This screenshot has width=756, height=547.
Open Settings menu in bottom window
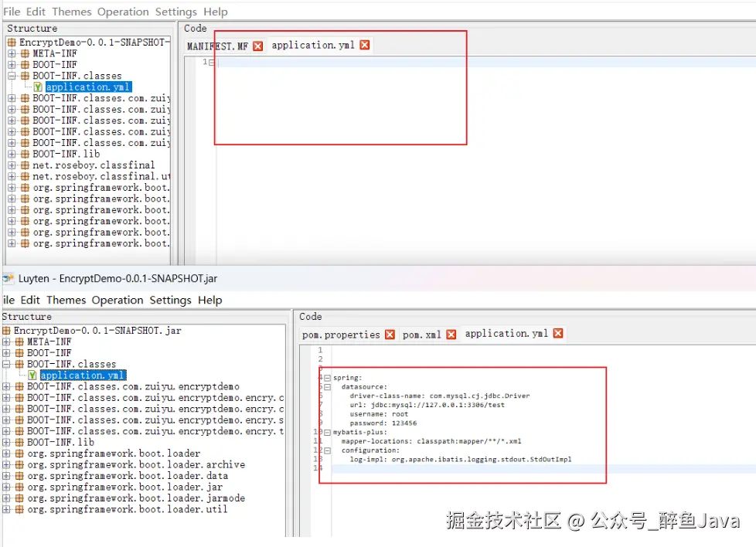tap(170, 301)
